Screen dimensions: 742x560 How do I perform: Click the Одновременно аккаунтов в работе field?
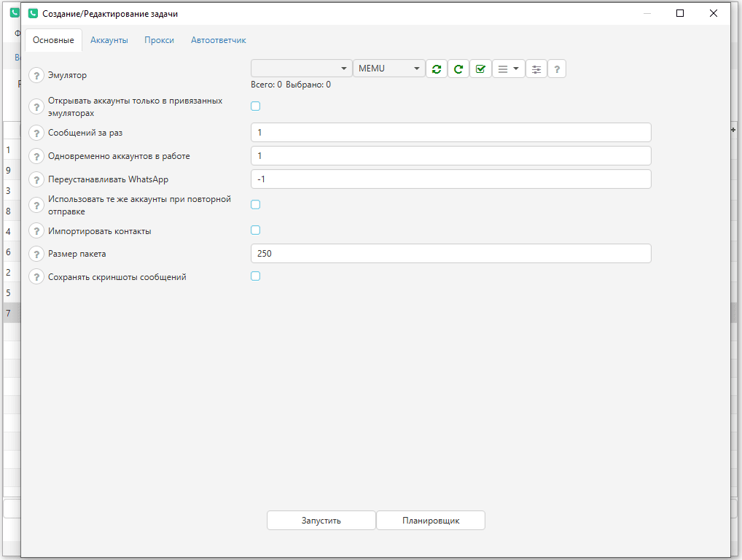451,156
